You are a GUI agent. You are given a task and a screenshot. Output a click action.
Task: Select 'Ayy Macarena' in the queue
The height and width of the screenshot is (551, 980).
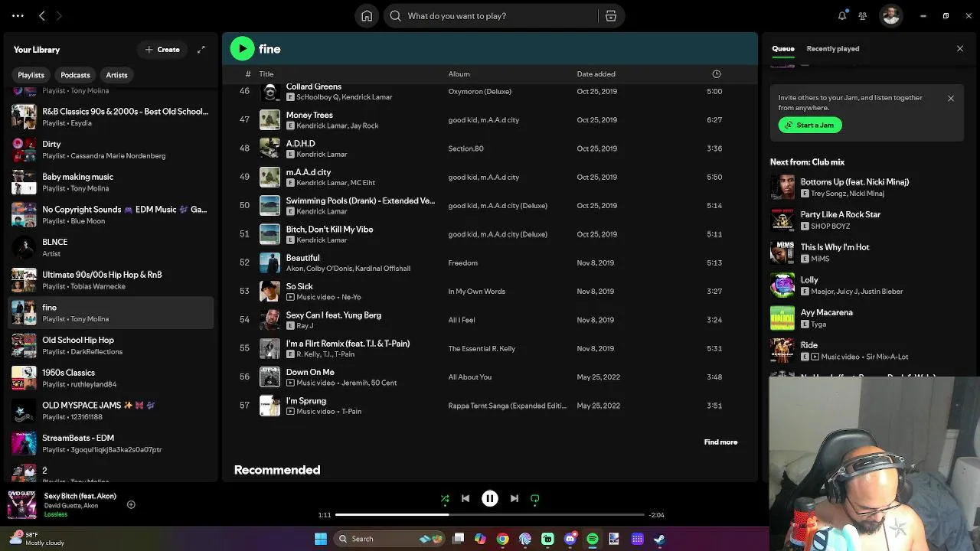(x=867, y=318)
